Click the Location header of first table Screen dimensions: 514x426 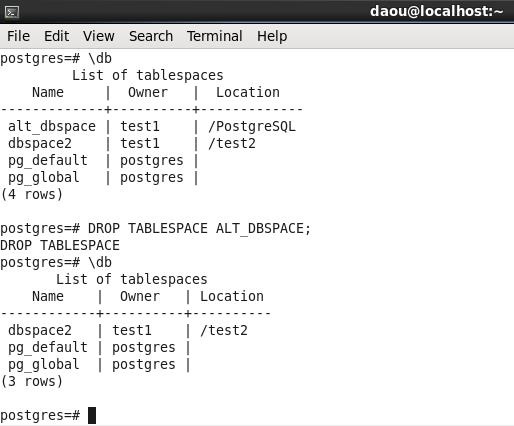(x=248, y=92)
